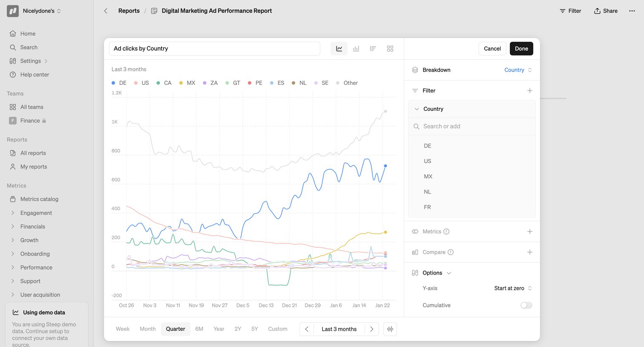Add a new filter with plus icon
This screenshot has width=644, height=347.
click(x=530, y=90)
